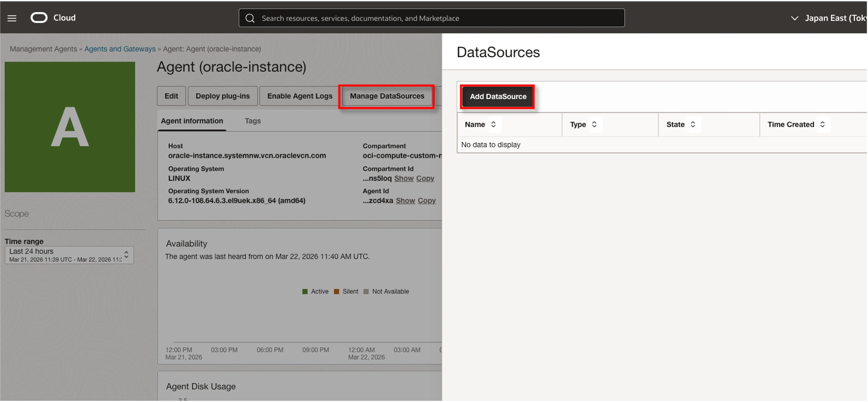Select host name oracle-instance.systemnw.vcn.oraclevcn.com
This screenshot has width=868, height=402.
click(247, 156)
